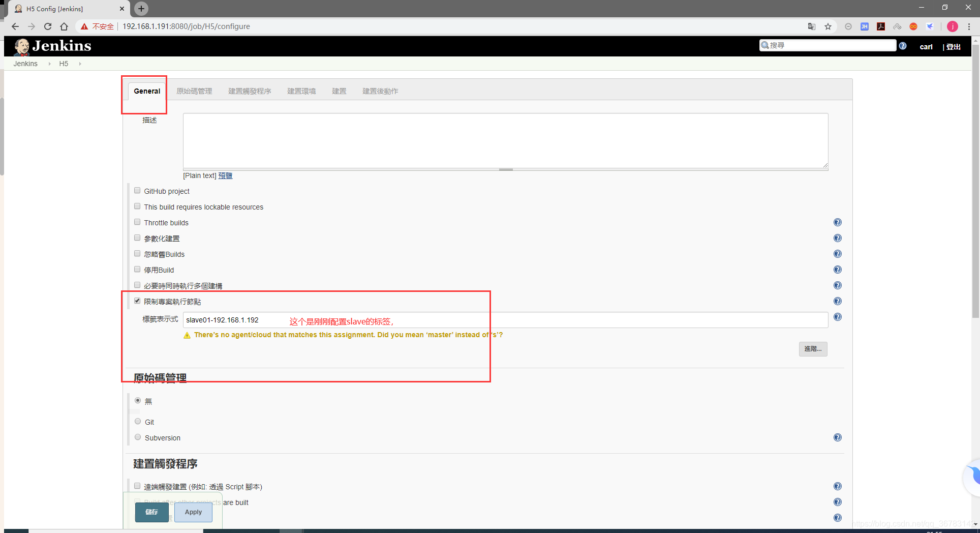The width and height of the screenshot is (980, 533).
Task: Switch to the General tab
Action: [x=147, y=91]
